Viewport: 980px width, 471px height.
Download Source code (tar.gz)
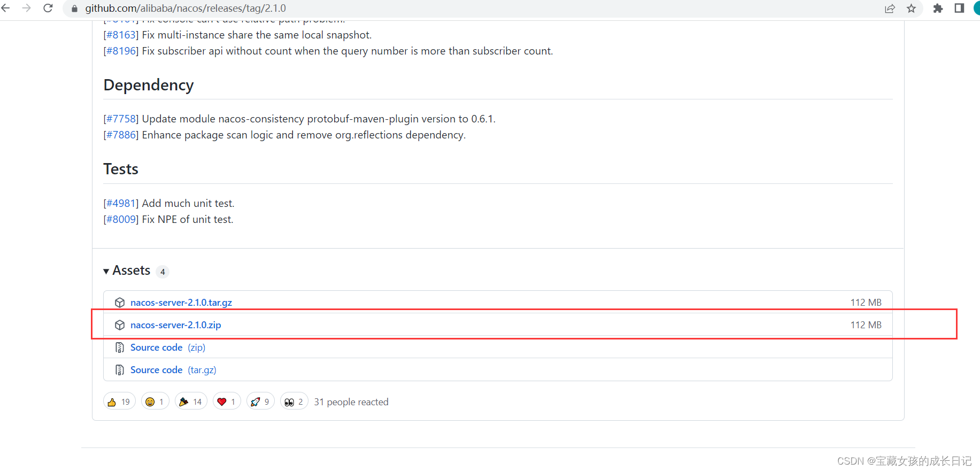point(173,370)
